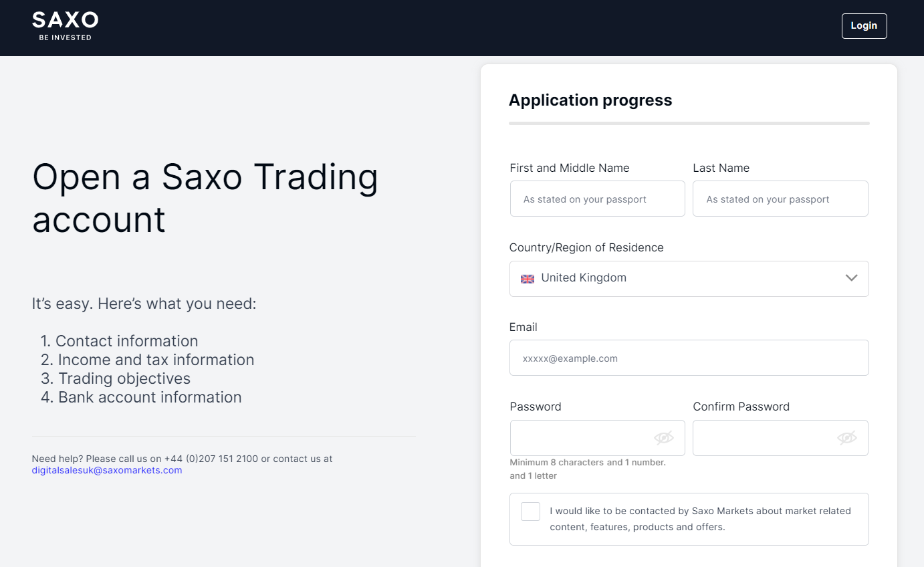The image size is (924, 567).
Task: Click the "Application progress" heading
Action: 590,100
